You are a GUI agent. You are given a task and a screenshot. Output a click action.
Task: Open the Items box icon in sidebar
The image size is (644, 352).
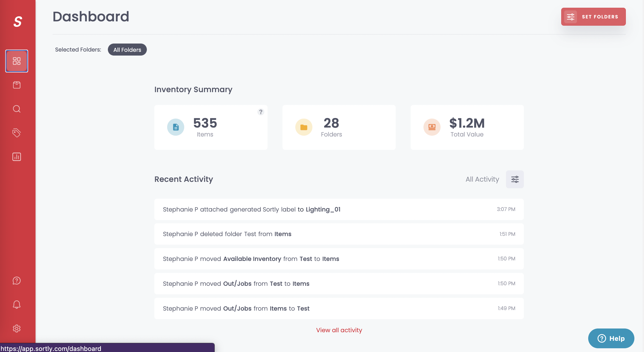17,85
